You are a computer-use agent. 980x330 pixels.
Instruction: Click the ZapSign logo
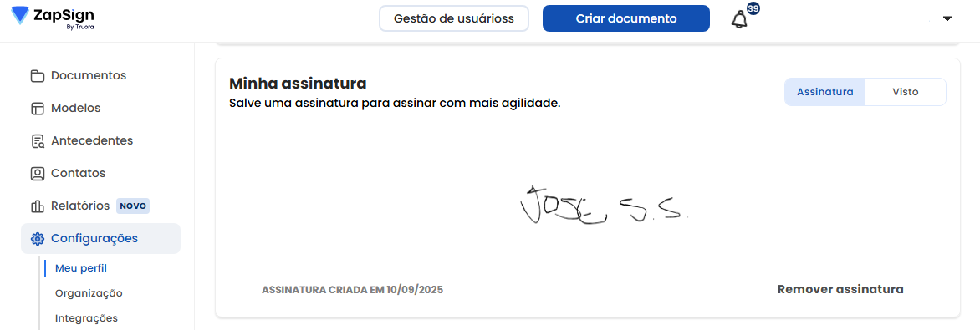pyautogui.click(x=53, y=18)
